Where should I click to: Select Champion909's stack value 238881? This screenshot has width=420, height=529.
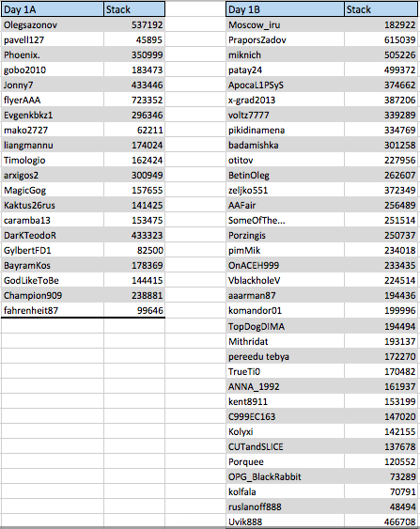pyautogui.click(x=134, y=295)
